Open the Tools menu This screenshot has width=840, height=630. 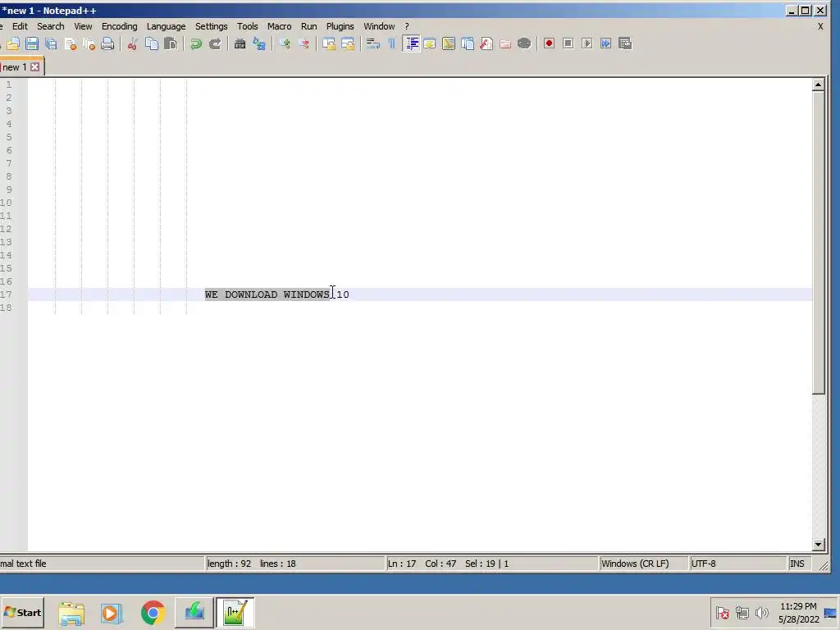[248, 26]
